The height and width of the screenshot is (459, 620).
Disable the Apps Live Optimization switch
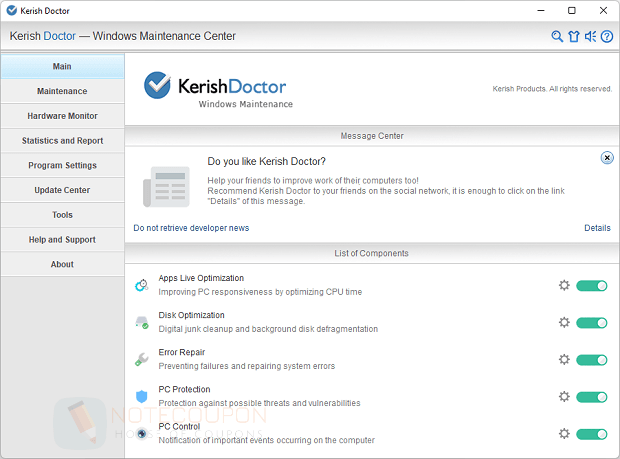(592, 285)
